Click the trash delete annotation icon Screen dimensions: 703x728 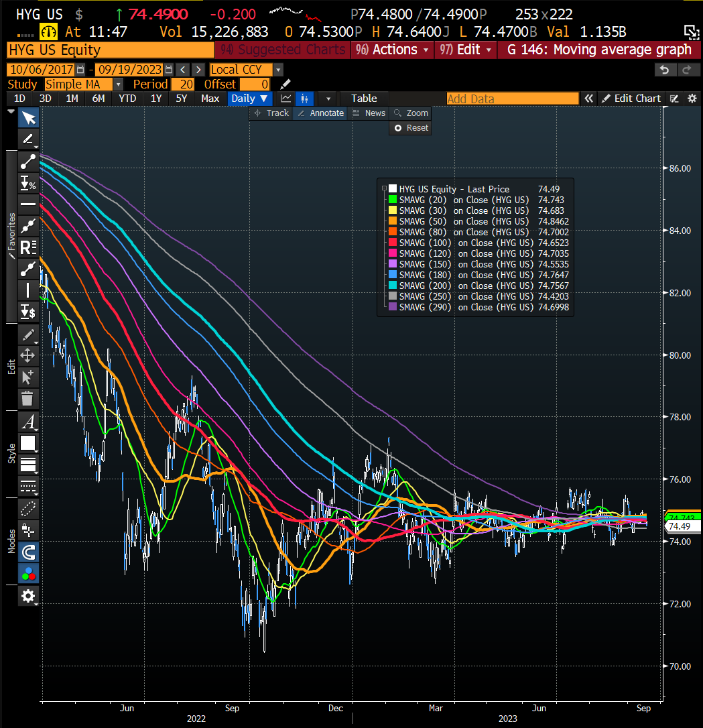pyautogui.click(x=28, y=398)
